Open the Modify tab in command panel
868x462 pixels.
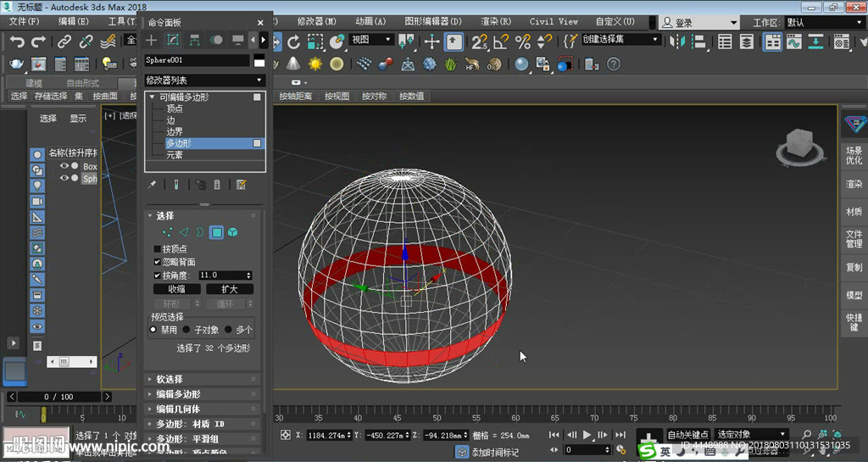click(x=173, y=40)
